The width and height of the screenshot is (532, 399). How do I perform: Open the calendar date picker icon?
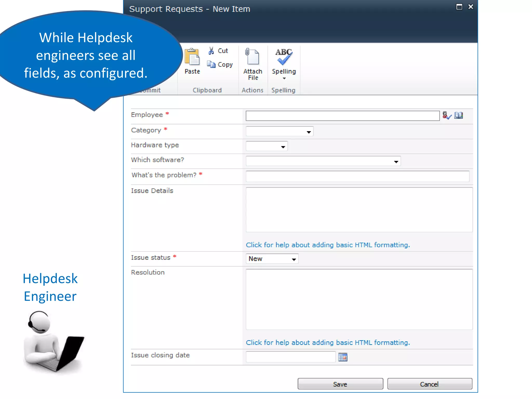[x=343, y=357]
